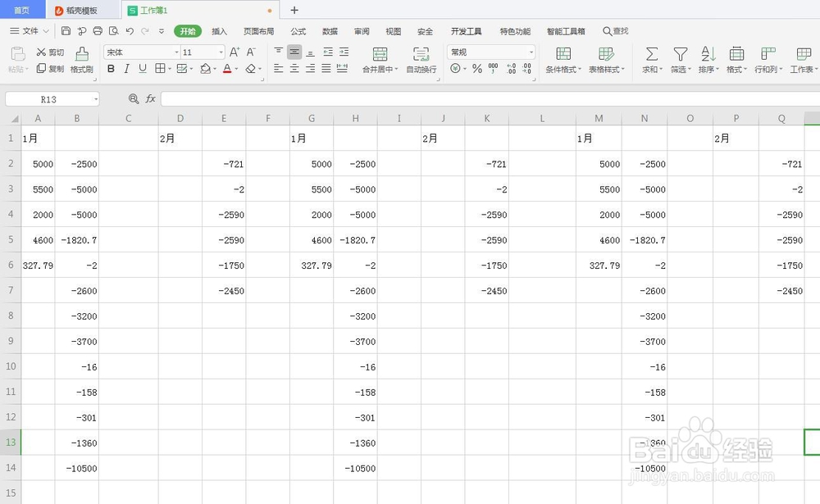This screenshot has height=504, width=820.
Task: Select column header G
Action: pyautogui.click(x=311, y=118)
